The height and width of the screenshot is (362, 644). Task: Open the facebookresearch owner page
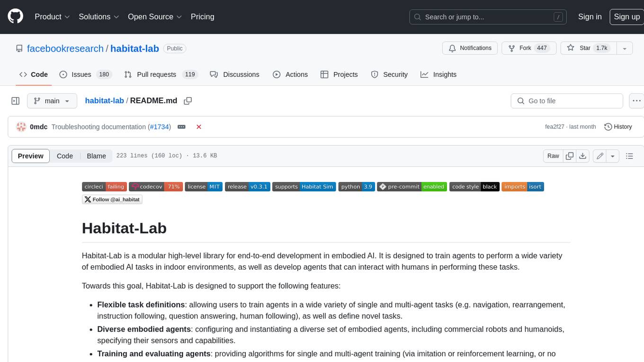tap(65, 48)
